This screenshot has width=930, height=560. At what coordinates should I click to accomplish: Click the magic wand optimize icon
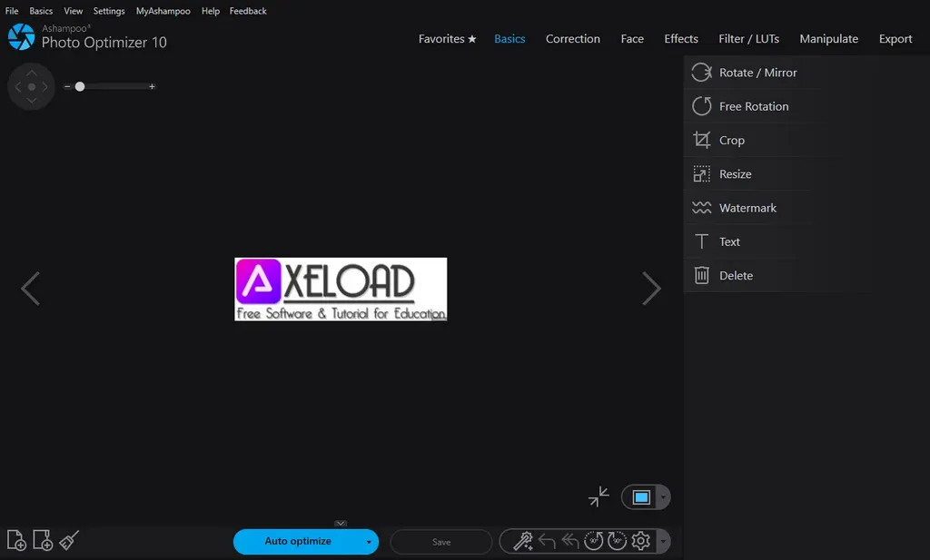pos(522,541)
